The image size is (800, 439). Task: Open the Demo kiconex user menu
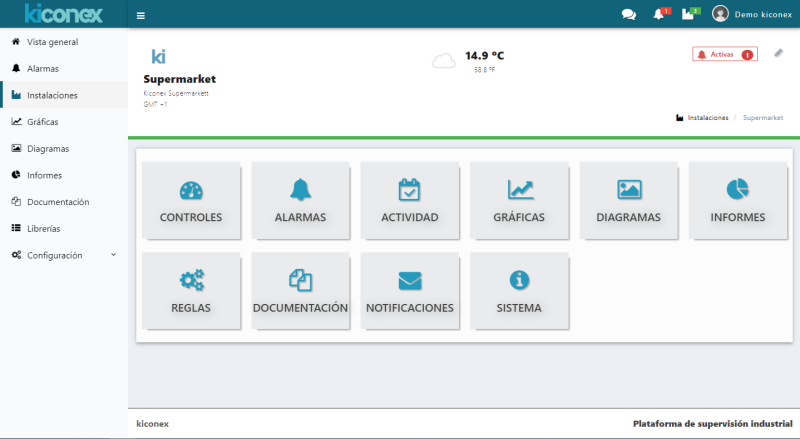click(x=751, y=15)
